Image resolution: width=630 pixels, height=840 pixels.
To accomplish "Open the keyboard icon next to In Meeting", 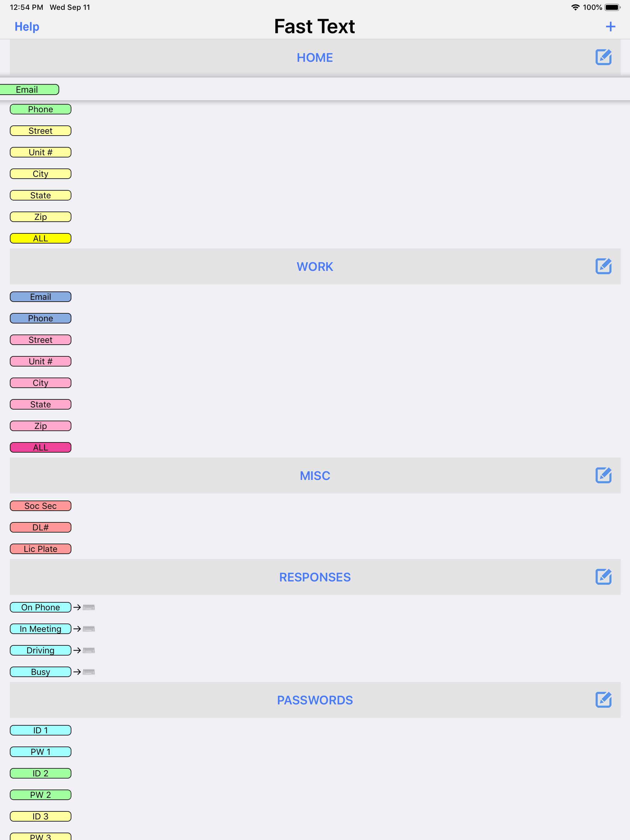I will click(x=88, y=628).
